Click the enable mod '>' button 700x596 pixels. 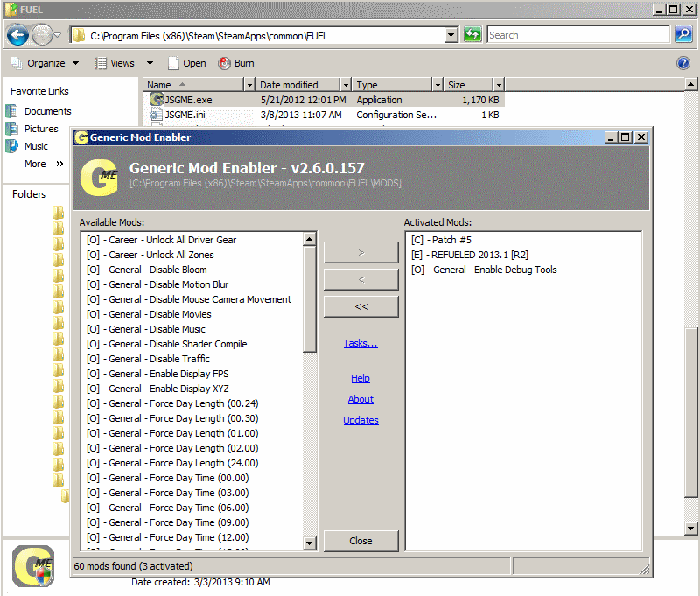click(360, 253)
